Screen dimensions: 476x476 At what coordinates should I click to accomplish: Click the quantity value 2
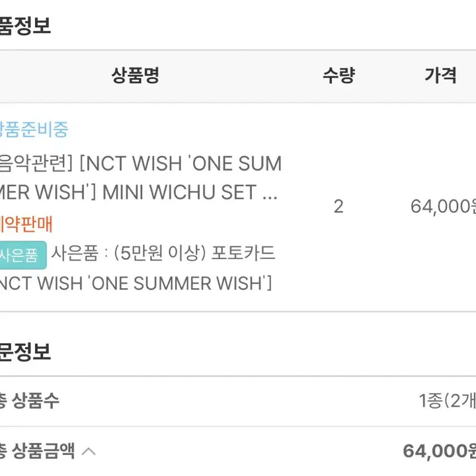point(338,206)
